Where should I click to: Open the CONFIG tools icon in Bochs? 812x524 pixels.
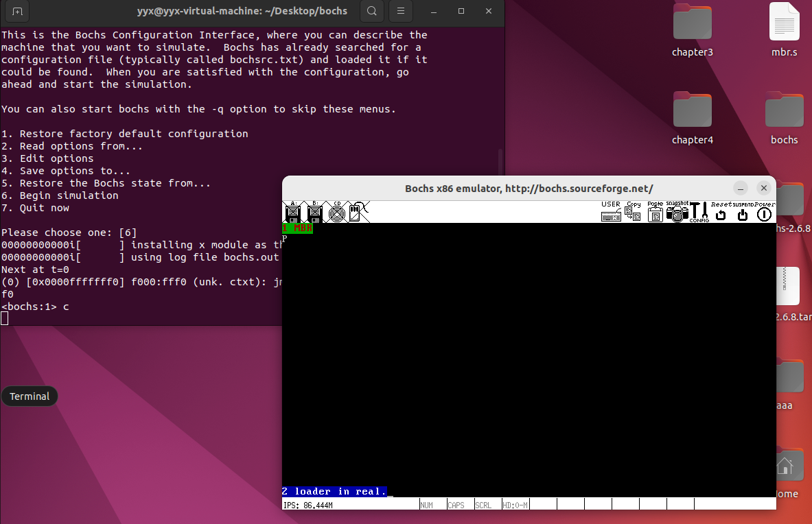[x=699, y=211]
